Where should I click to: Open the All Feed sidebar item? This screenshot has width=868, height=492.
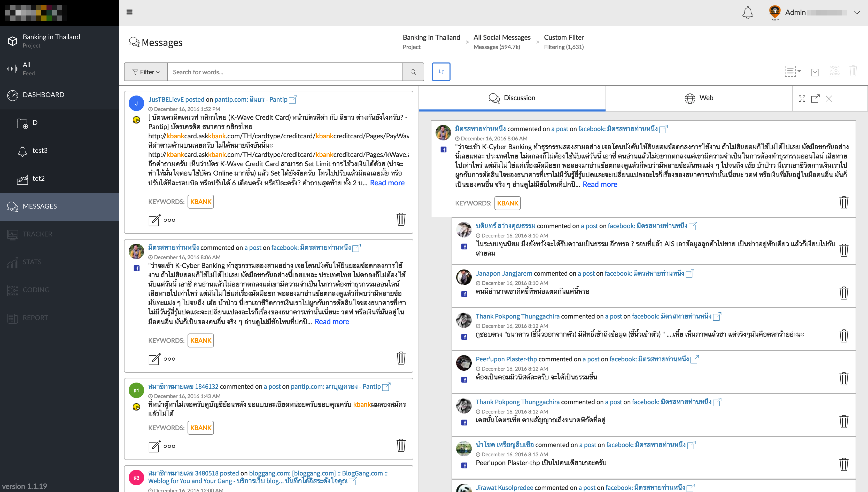tap(59, 69)
